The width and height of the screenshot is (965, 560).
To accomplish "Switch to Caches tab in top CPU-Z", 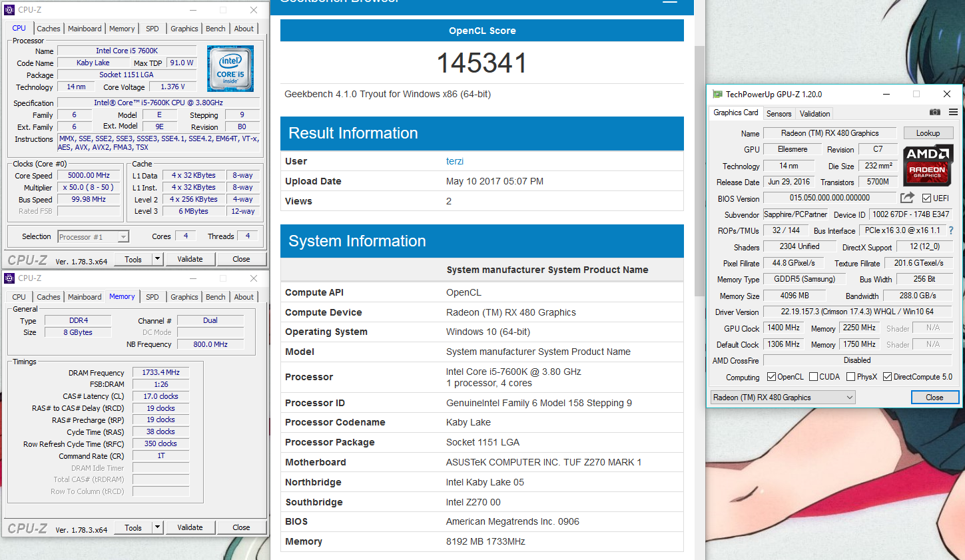I will (49, 29).
